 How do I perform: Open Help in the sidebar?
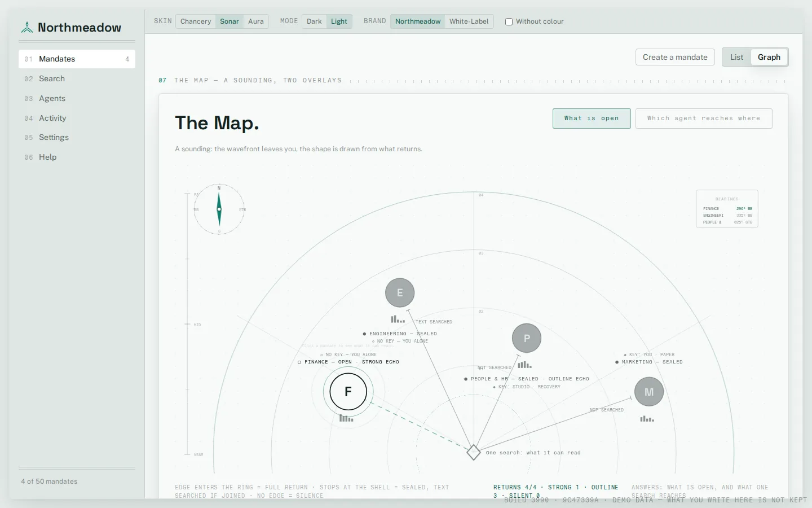click(x=77, y=157)
